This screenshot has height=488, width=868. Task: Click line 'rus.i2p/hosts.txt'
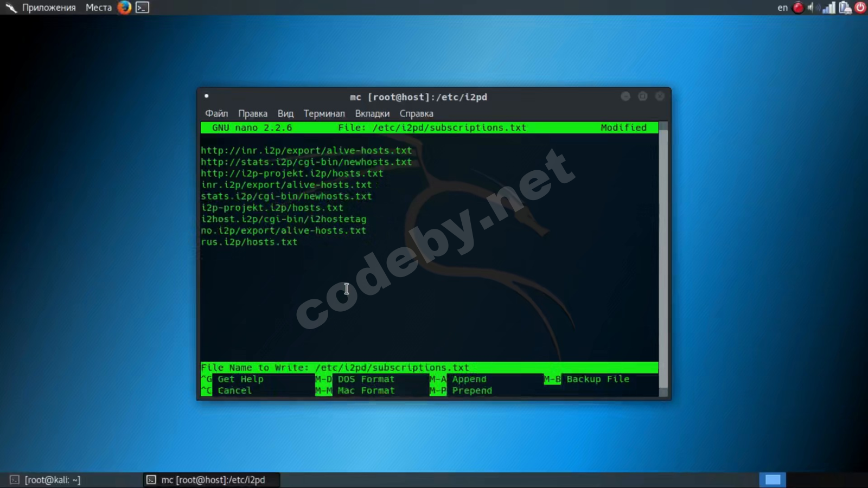point(249,242)
